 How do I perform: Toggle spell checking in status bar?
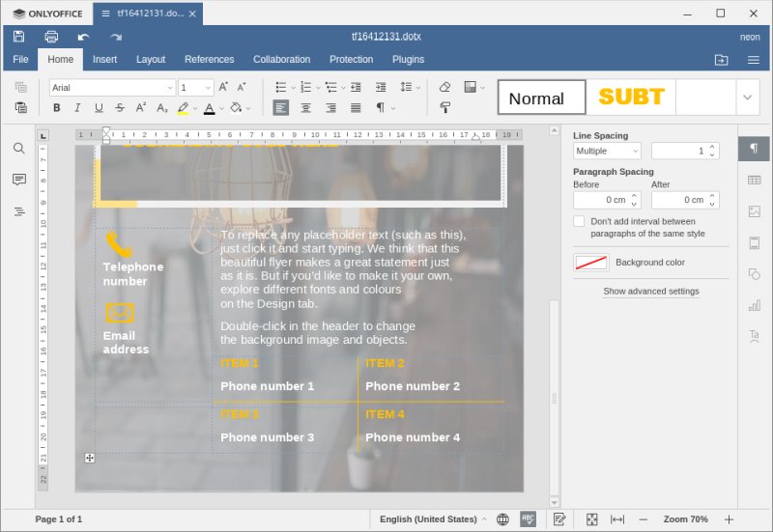click(x=528, y=519)
